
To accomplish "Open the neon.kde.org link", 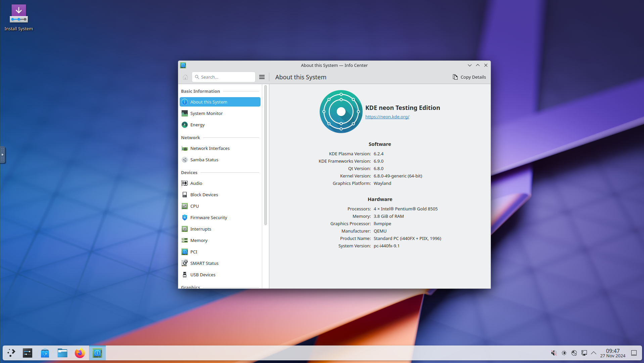I will [x=387, y=117].
